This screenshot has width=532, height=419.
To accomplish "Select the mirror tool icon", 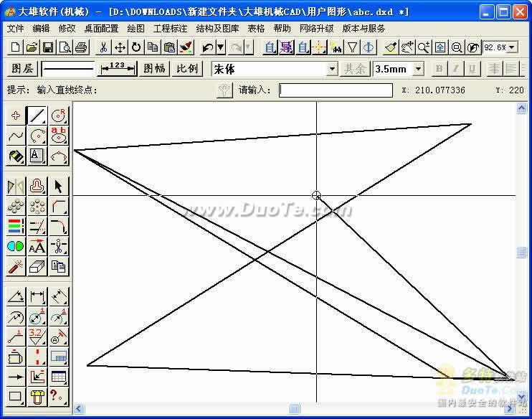I will click(16, 187).
